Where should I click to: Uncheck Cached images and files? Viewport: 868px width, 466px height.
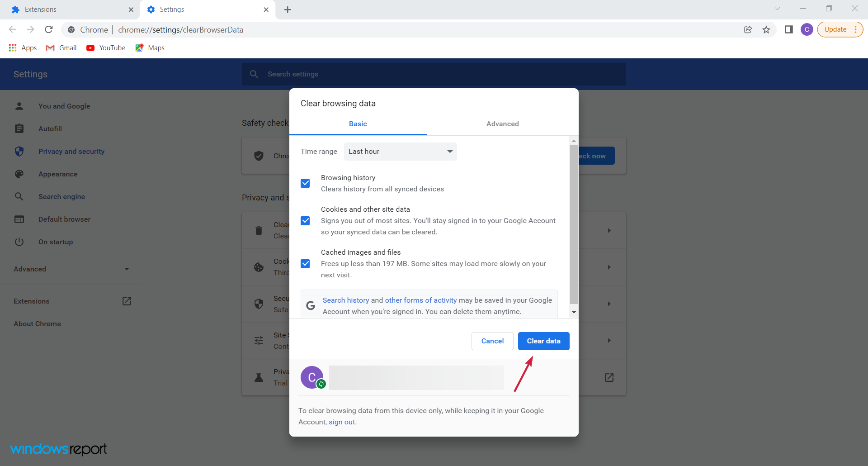coord(306,264)
